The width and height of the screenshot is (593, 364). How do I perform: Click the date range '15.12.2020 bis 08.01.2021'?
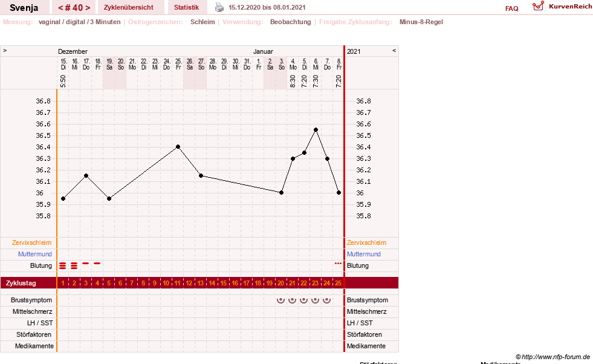click(267, 7)
